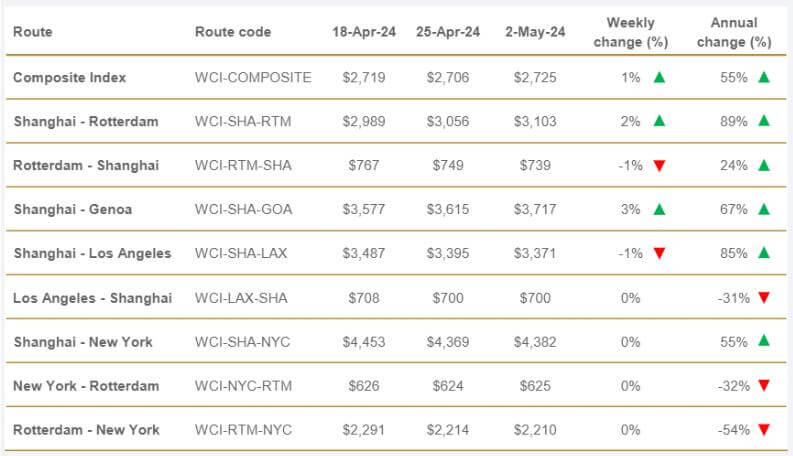
Task: Select the Composite Index route name
Action: coord(70,77)
